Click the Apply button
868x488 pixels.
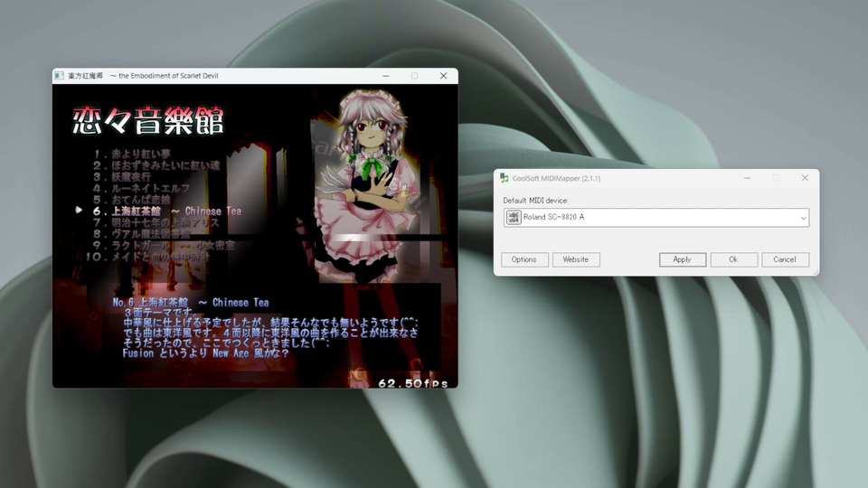(683, 259)
